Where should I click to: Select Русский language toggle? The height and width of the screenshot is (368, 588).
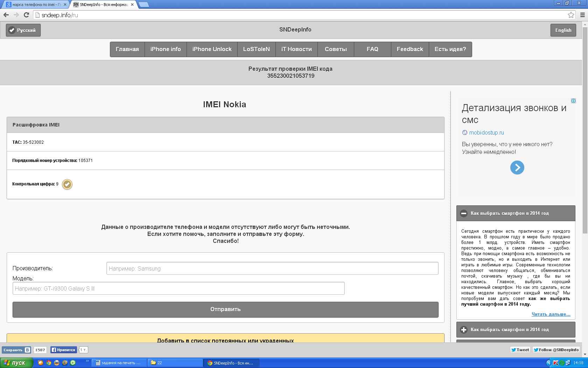click(x=23, y=30)
